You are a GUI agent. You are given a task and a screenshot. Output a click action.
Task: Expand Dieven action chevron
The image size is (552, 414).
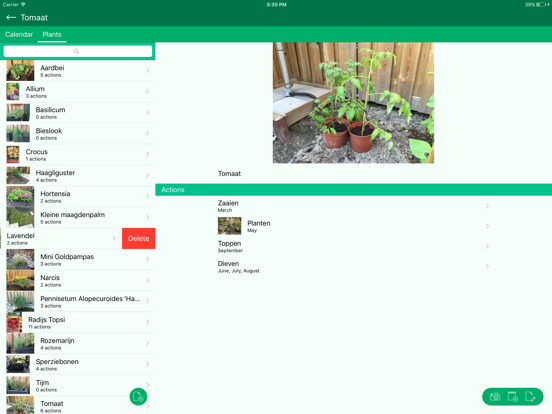pyautogui.click(x=487, y=266)
